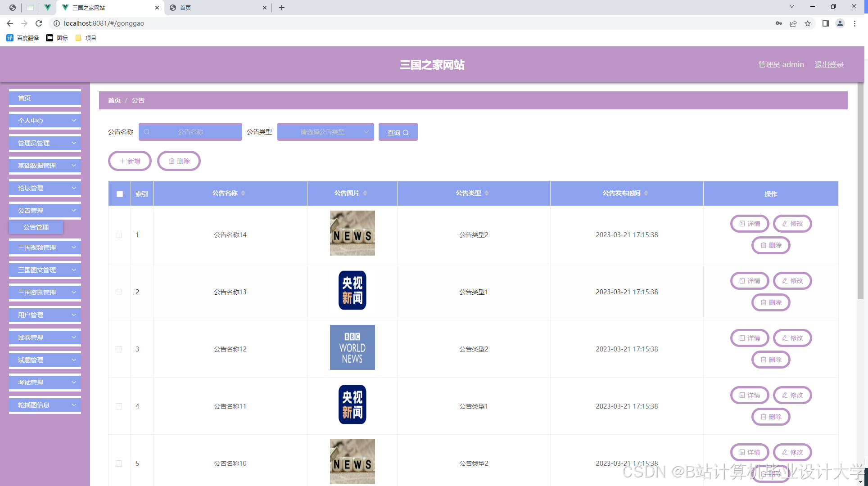This screenshot has width=868, height=486.
Task: Click 退出登录 link in the header
Action: (829, 64)
